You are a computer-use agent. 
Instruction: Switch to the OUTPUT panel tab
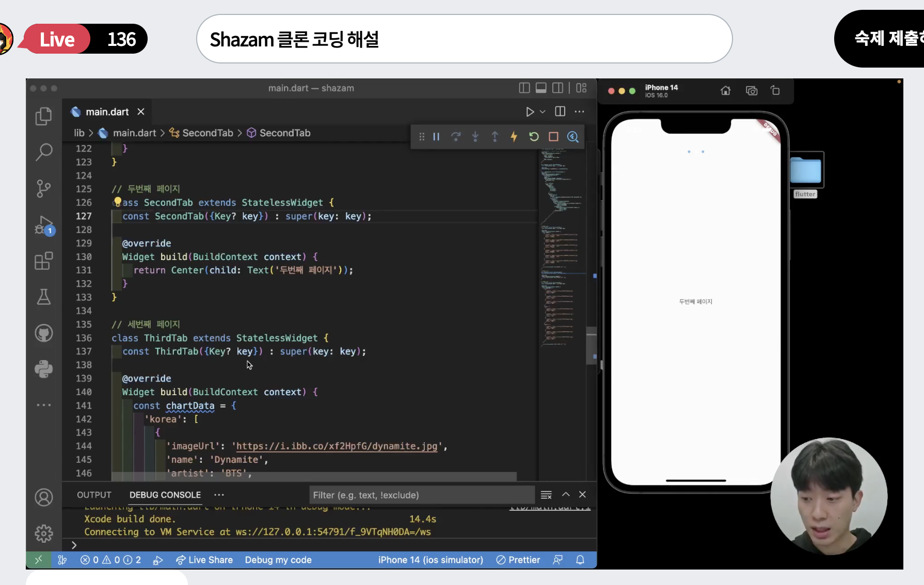(x=94, y=495)
